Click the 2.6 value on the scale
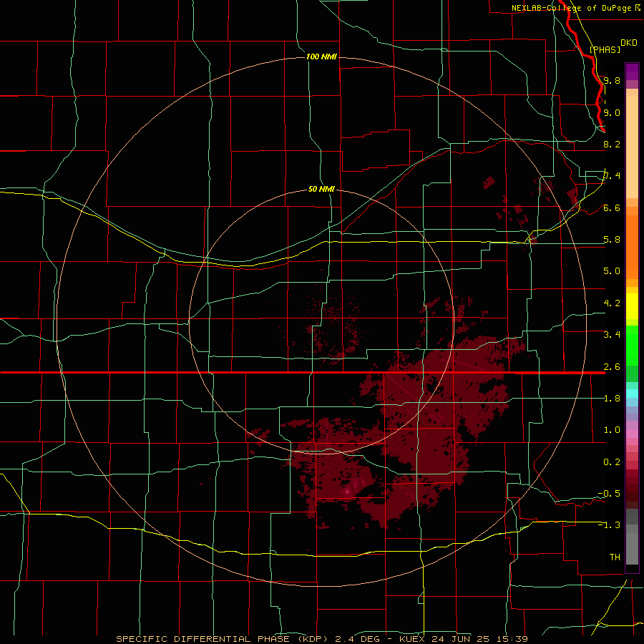This screenshot has width=644, height=644. pyautogui.click(x=612, y=367)
